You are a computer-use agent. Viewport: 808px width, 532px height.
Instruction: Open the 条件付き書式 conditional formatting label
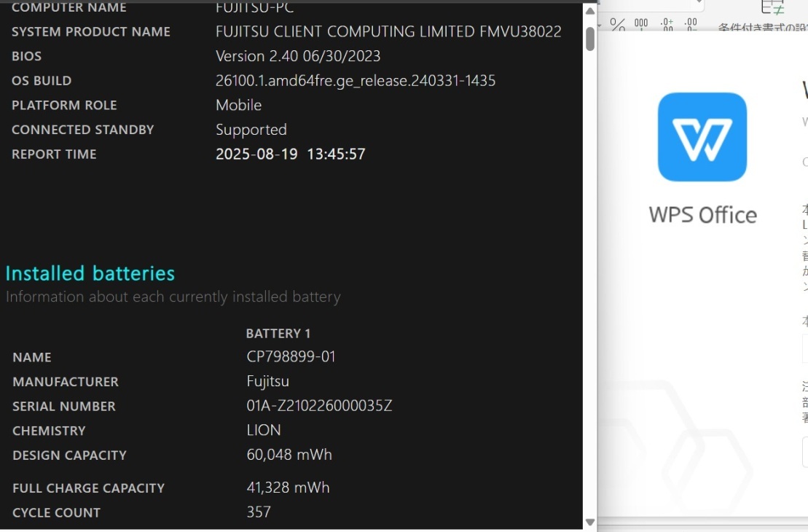pyautogui.click(x=763, y=27)
